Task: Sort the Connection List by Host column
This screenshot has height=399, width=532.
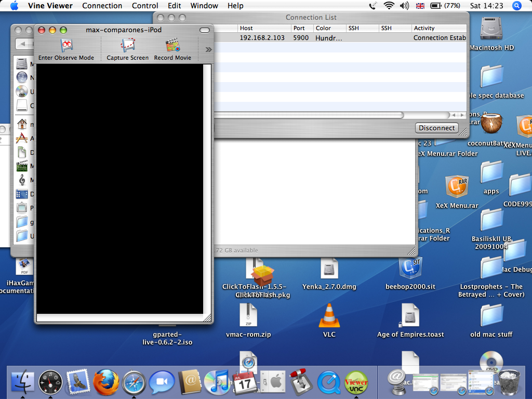Action: click(x=264, y=28)
